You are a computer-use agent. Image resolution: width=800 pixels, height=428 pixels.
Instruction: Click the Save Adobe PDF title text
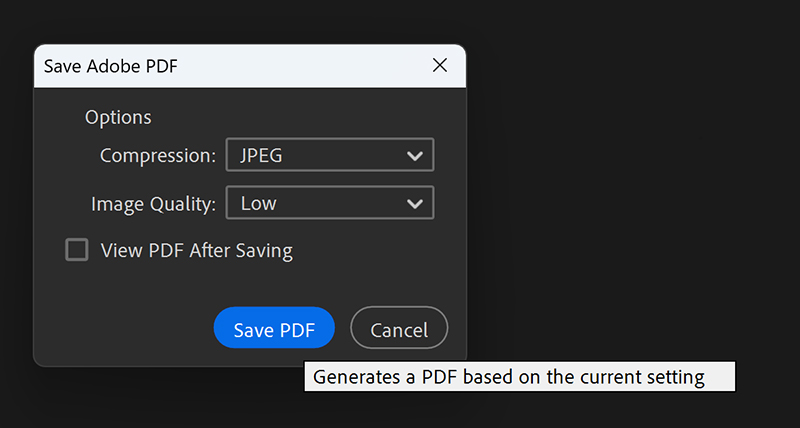[111, 66]
